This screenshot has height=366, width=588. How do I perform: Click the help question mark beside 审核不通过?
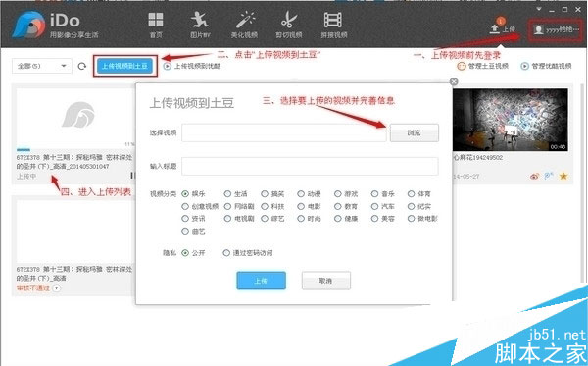click(56, 288)
